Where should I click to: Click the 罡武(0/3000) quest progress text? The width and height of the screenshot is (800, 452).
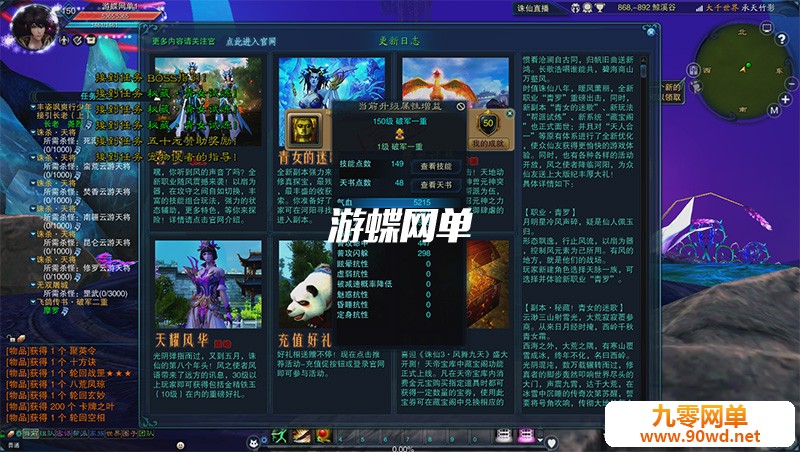click(x=106, y=293)
